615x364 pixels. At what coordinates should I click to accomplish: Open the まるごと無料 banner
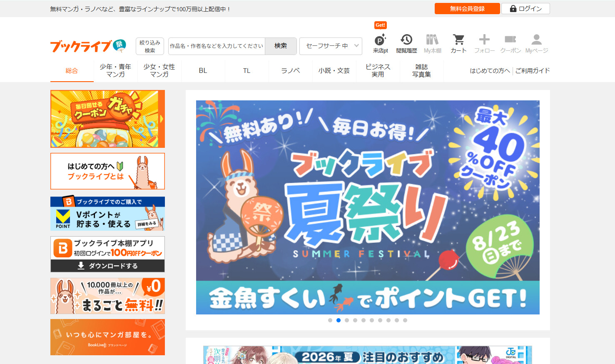(107, 296)
